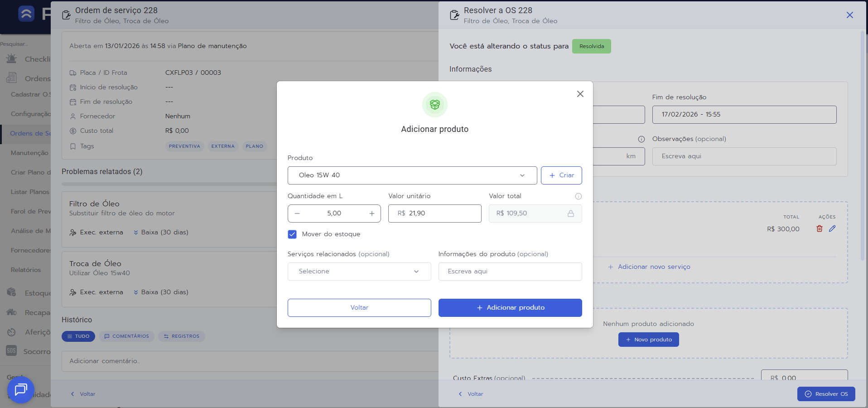Click the info icon next to Observações
Image resolution: width=868 pixels, height=408 pixels.
(x=641, y=139)
